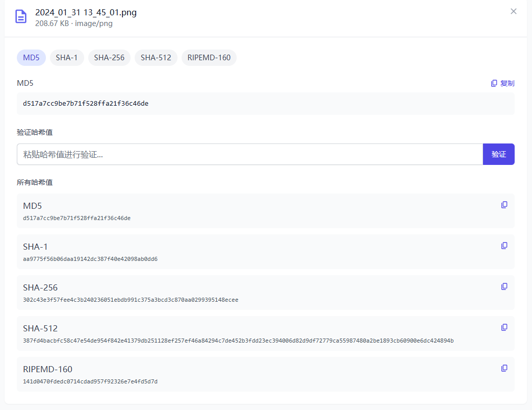Choose the RIPEMD-160 tab

click(x=209, y=58)
